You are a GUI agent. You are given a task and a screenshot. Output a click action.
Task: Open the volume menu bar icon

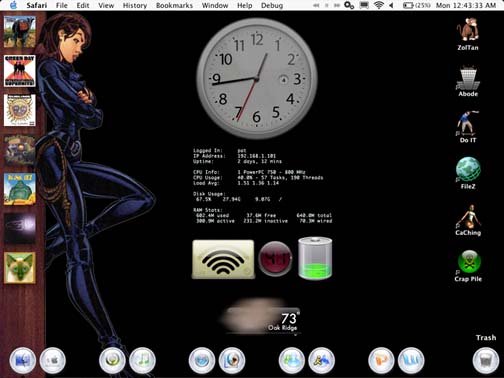pyautogui.click(x=391, y=5)
